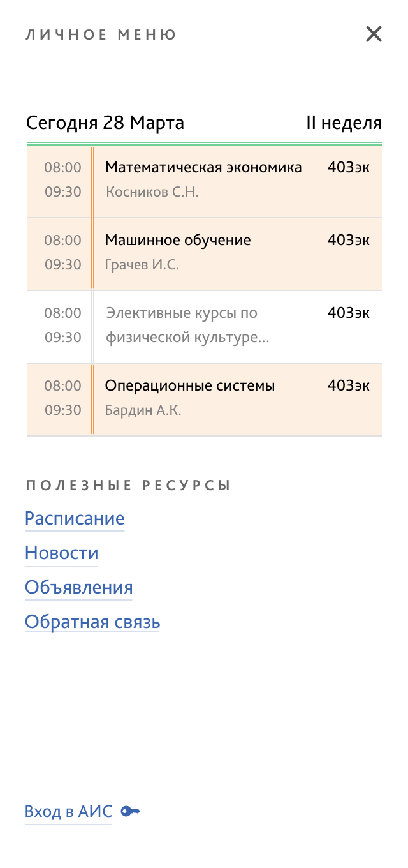Viewport: 408px width, 868px height.
Task: Click the Полезные ресурсы section heading
Action: click(127, 486)
